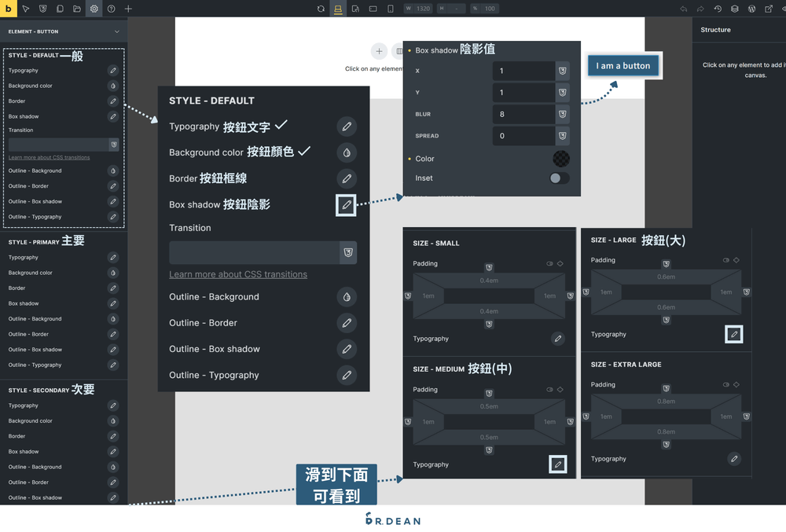Click the Bricks logo in top-left corner
This screenshot has width=786, height=532.
9,9
